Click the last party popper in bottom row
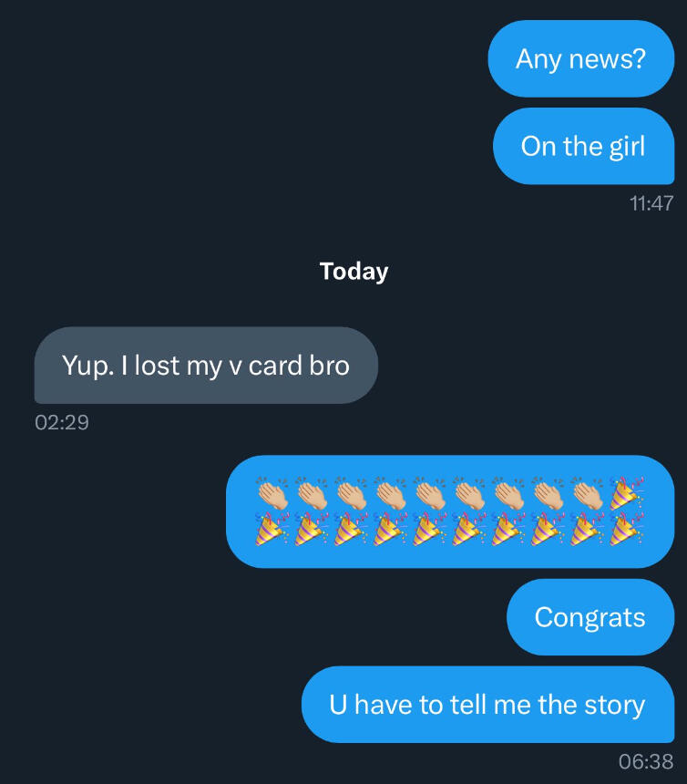 pyautogui.click(x=628, y=530)
